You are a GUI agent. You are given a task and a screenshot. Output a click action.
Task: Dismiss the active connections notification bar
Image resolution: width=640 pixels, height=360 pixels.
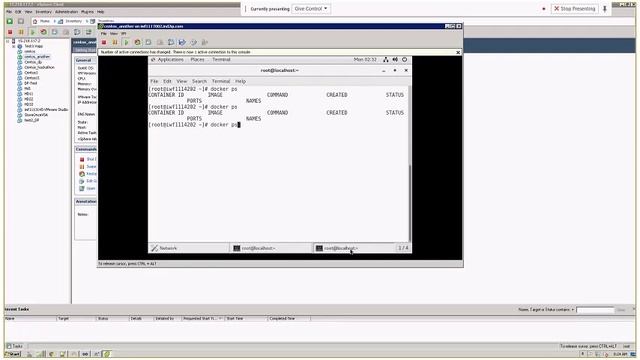pos(458,52)
